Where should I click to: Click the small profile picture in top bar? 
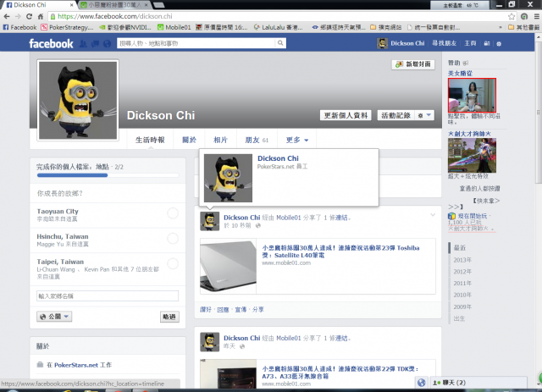coord(382,43)
